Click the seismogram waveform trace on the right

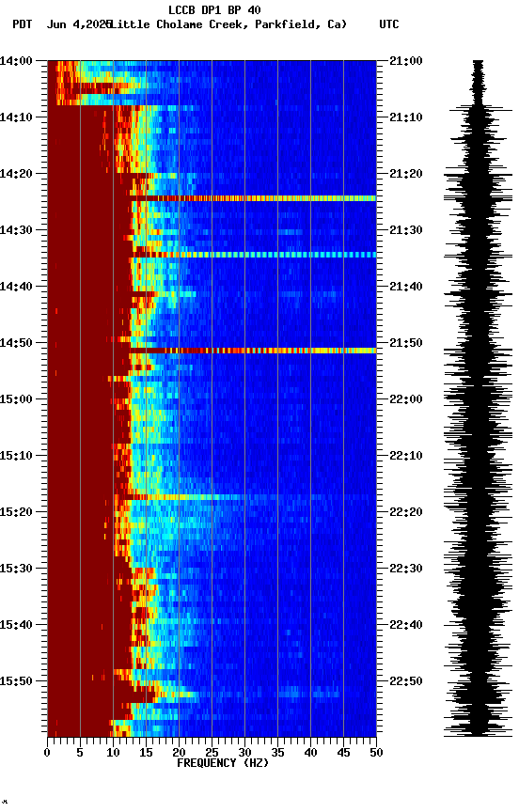(478, 398)
